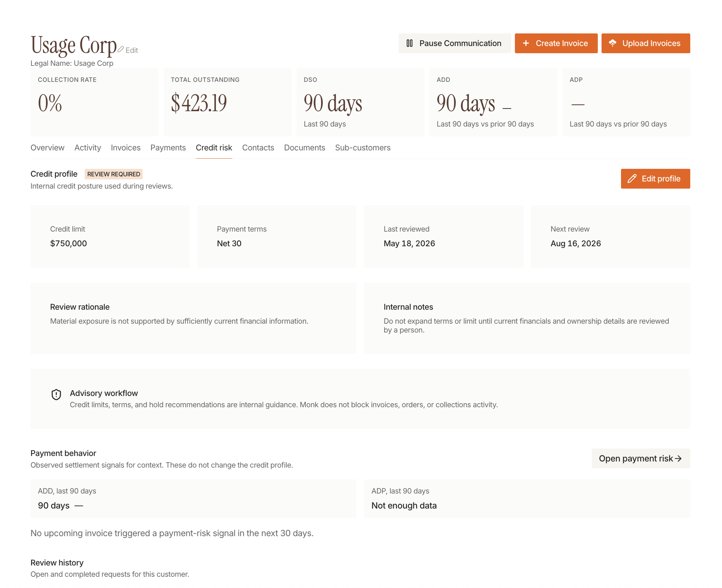The width and height of the screenshot is (722, 588).
Task: Click Upload Invoices button
Action: [646, 43]
